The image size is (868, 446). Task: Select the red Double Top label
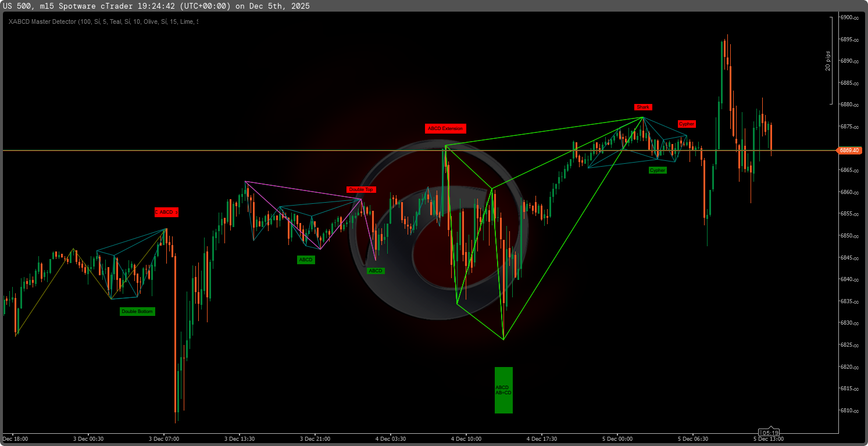point(361,189)
